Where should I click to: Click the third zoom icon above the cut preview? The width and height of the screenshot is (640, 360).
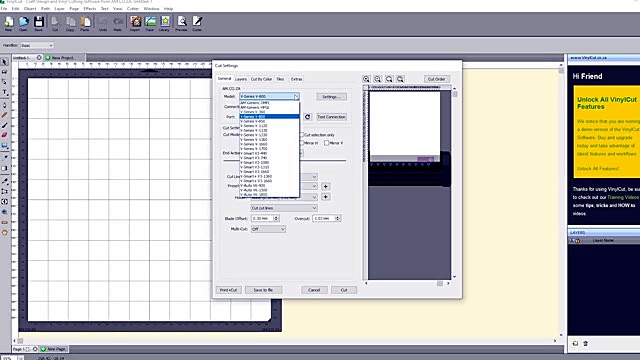click(389, 79)
